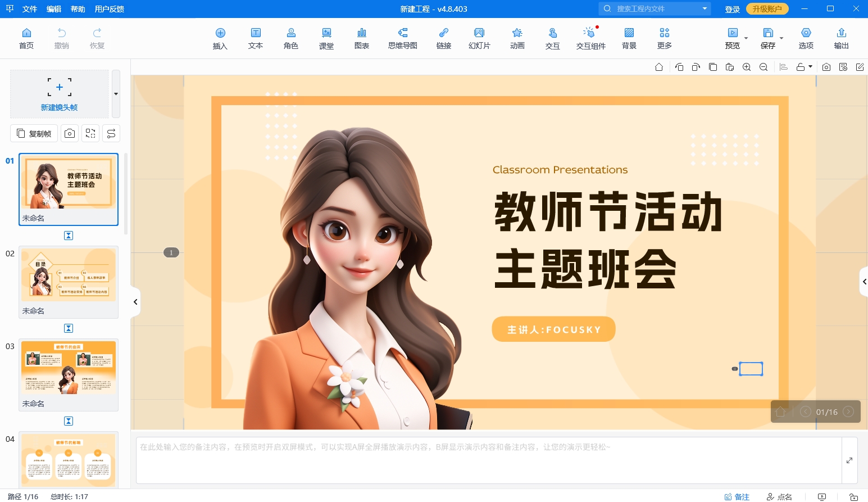Toggle the 备注 notes panel

click(737, 497)
